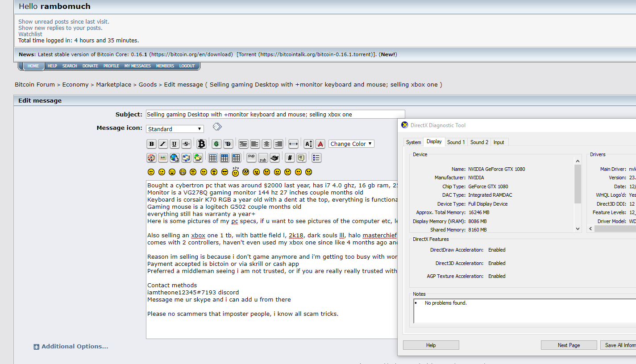
Task: Open PROFILE in forum menu
Action: [111, 66]
